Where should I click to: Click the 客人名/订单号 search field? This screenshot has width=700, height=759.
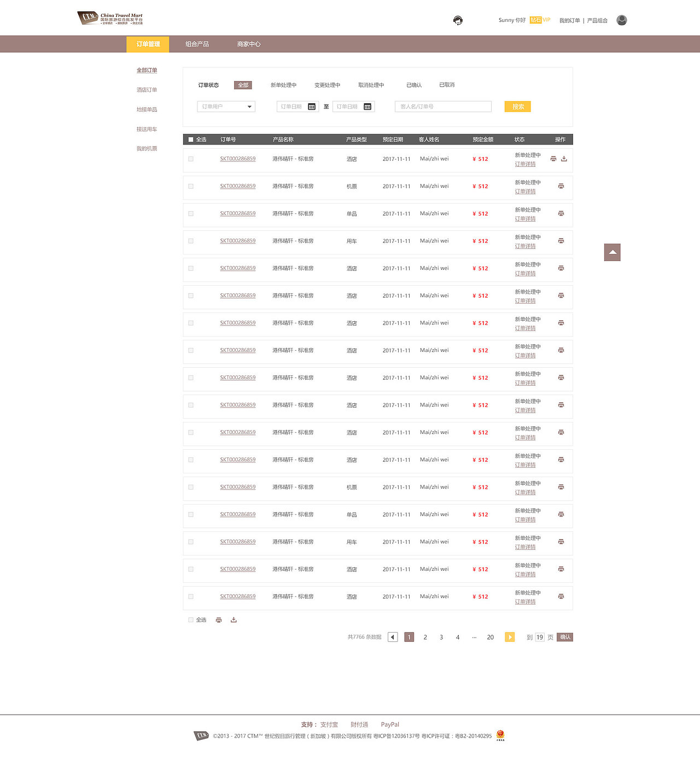click(443, 107)
